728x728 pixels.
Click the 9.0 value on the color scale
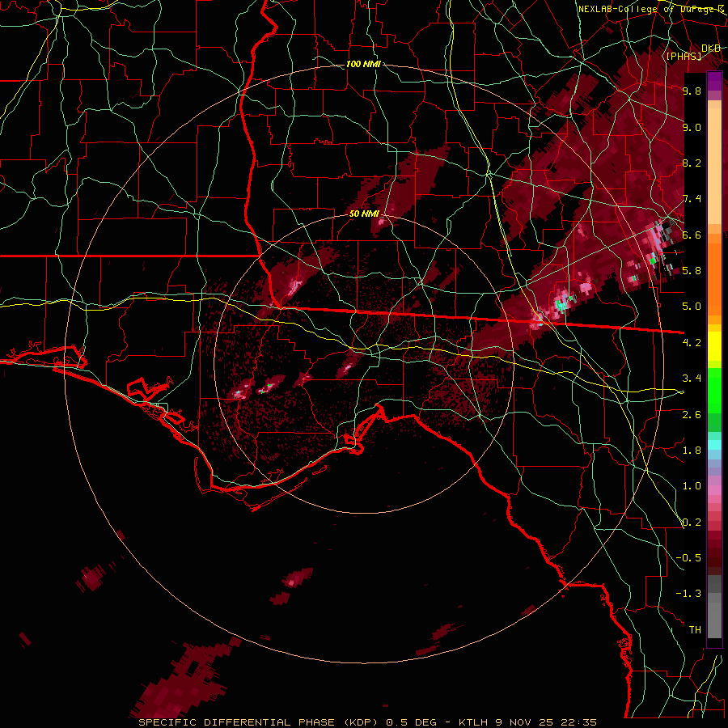692,127
